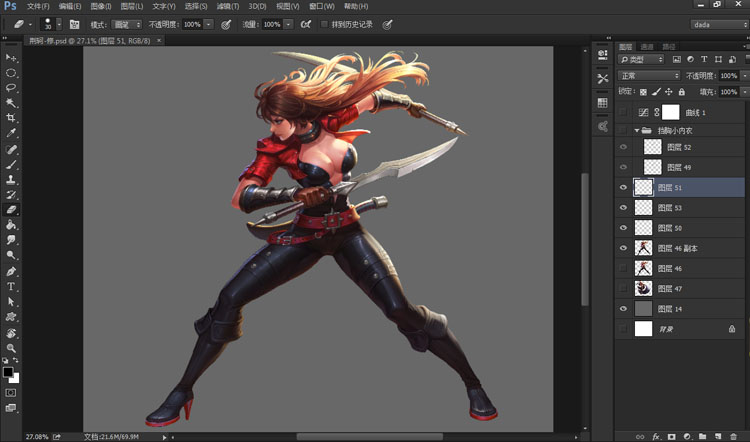This screenshot has height=442, width=750.
Task: Open layer blend mode 正常 dropdown
Action: tap(649, 76)
